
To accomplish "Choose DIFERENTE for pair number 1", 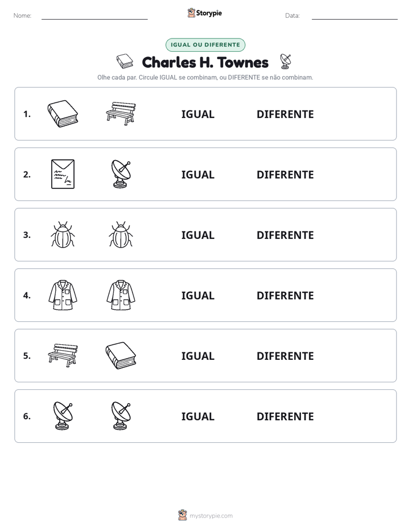I will pyautogui.click(x=285, y=114).
